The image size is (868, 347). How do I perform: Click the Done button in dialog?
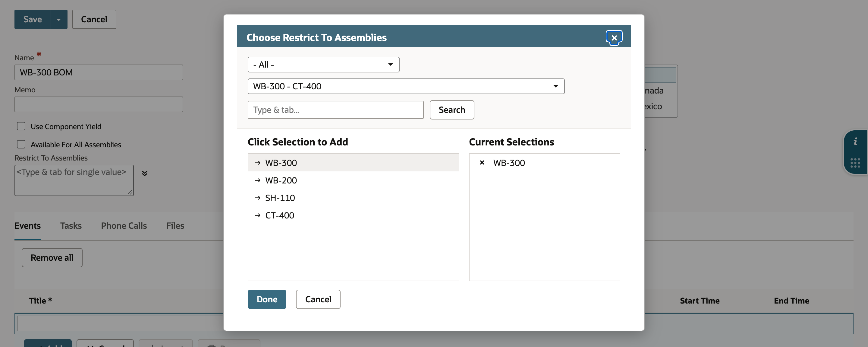click(x=267, y=299)
